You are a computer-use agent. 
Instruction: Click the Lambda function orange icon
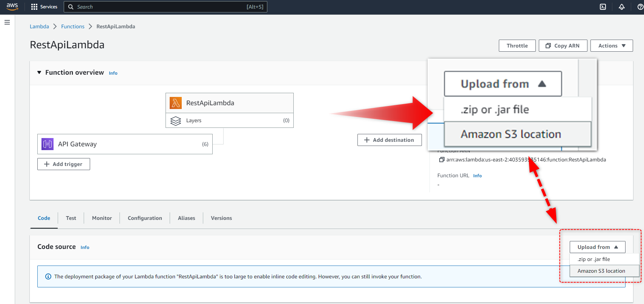(175, 103)
